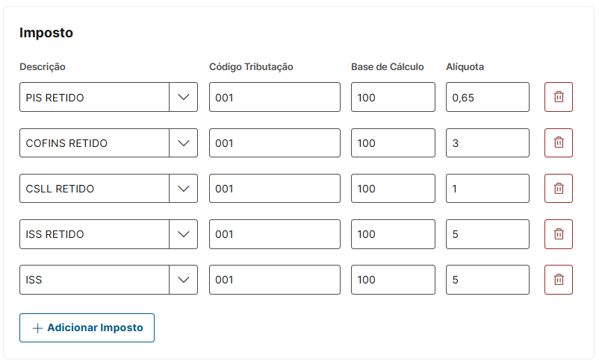
Task: Remove the CSLL RETIDO tax entry
Action: coord(559,189)
